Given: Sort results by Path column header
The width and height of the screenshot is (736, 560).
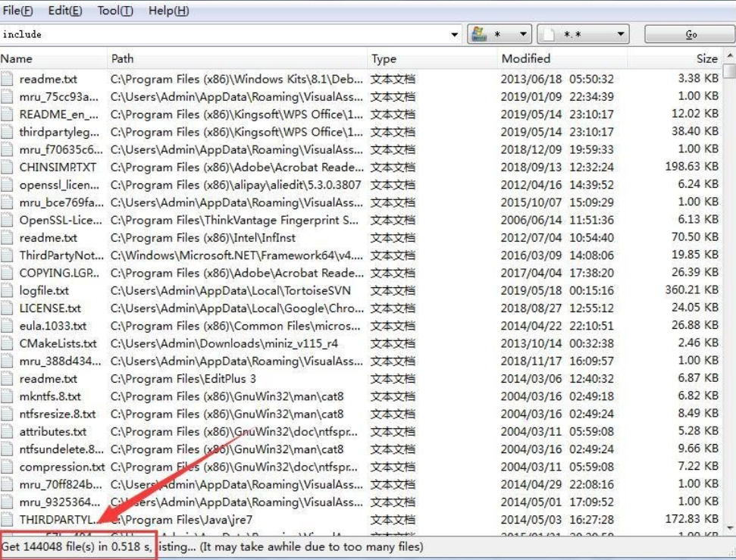Looking at the screenshot, I should 237,58.
